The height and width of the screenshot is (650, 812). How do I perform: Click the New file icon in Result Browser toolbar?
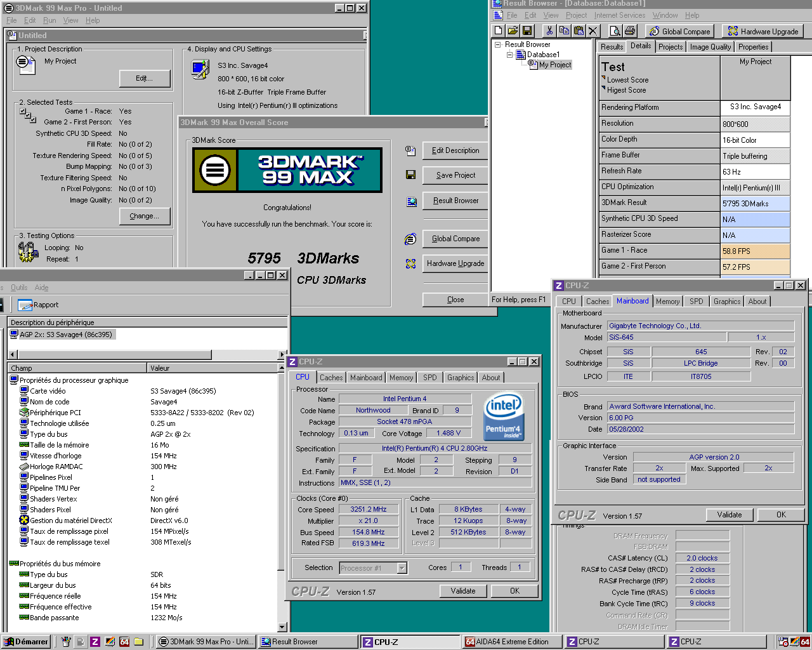tap(499, 30)
